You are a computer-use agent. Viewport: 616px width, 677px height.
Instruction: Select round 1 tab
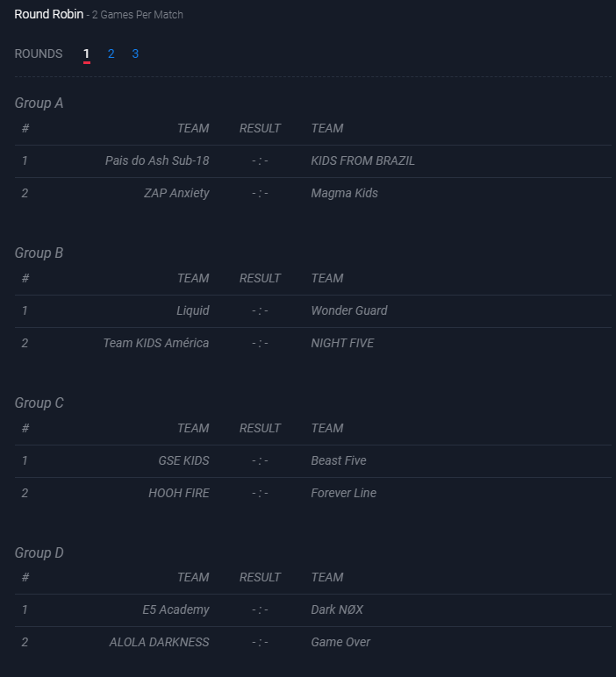(86, 54)
